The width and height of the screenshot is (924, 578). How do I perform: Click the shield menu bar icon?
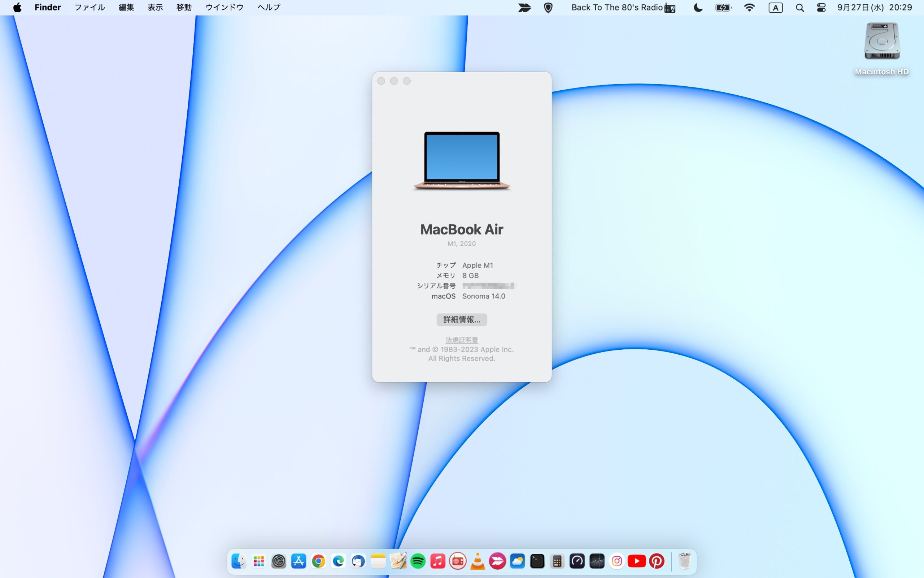[548, 8]
